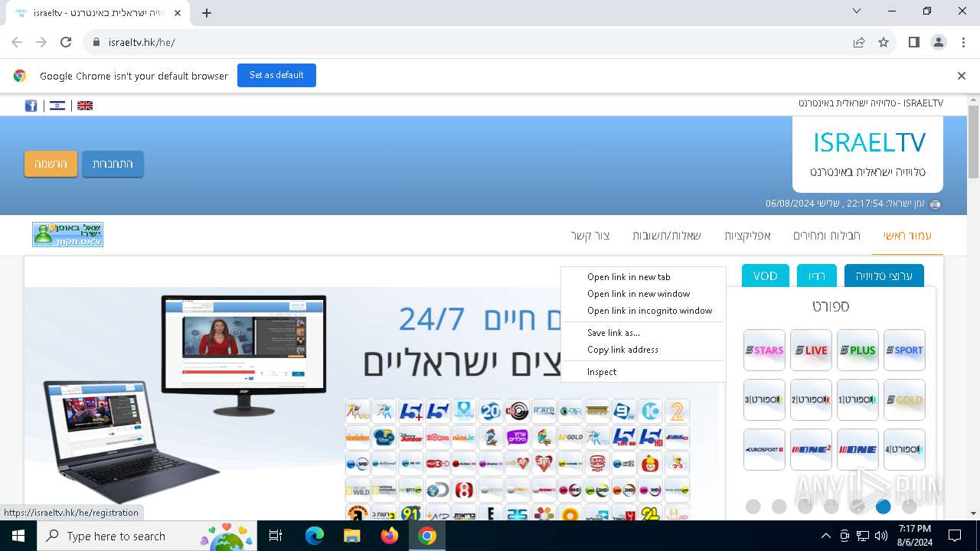This screenshot has width=980, height=551.
Task: Open the שאלות/תשובות nav page
Action: pos(667,236)
